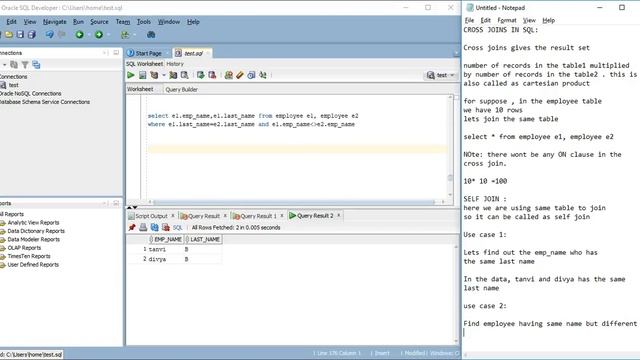
Task: Select the test.sql editor tab
Action: [193, 53]
